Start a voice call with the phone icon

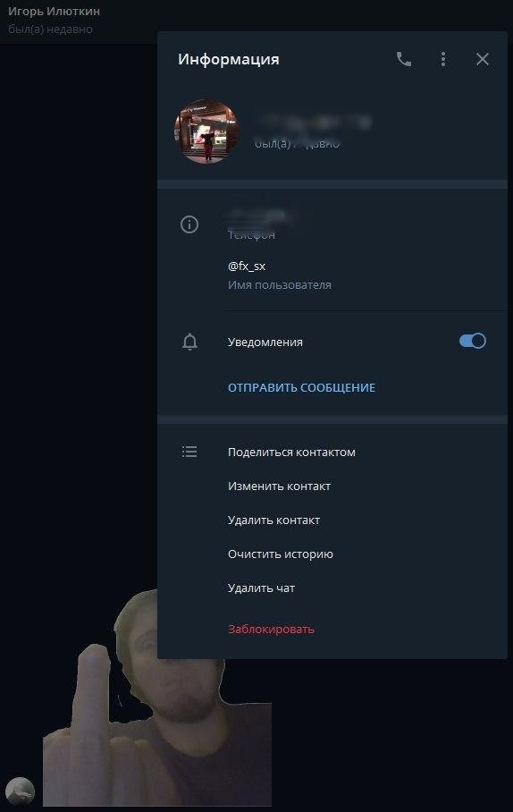point(404,60)
